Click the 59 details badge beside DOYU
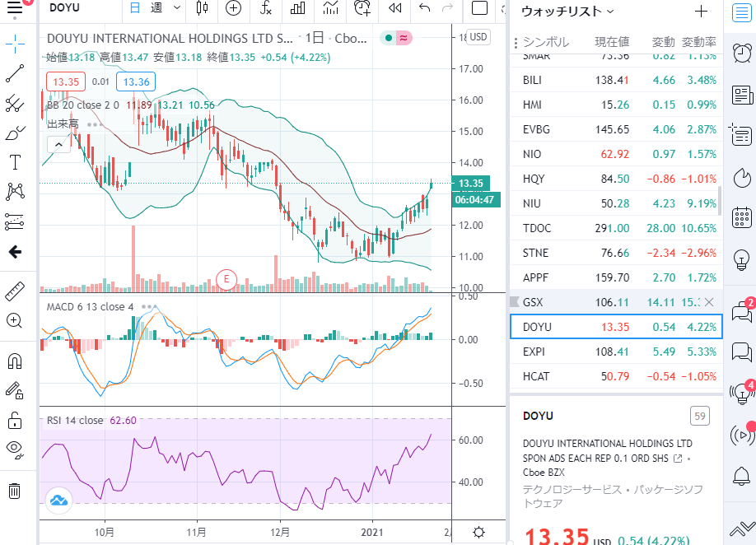Viewport: 756px width, 545px height. point(700,416)
